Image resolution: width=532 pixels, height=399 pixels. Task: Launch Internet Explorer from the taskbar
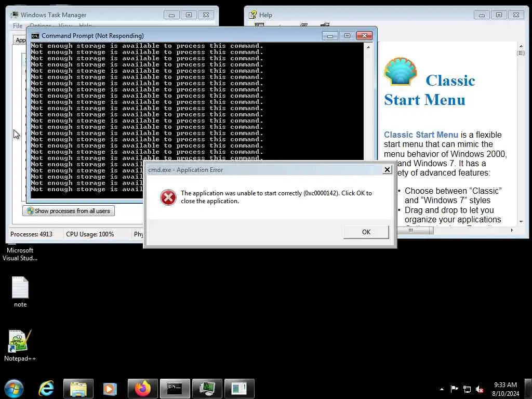pyautogui.click(x=46, y=389)
